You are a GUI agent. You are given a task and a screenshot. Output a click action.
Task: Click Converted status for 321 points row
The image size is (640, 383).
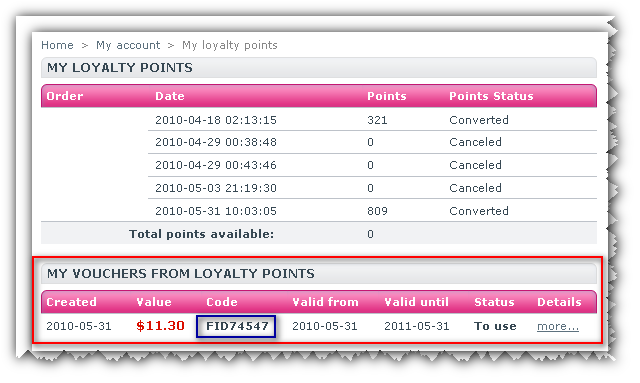[x=479, y=120]
